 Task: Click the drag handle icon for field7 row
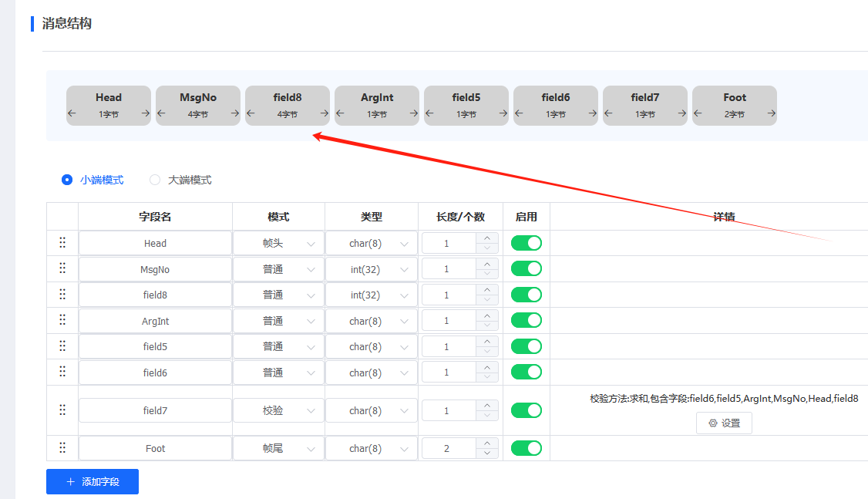[x=62, y=410]
